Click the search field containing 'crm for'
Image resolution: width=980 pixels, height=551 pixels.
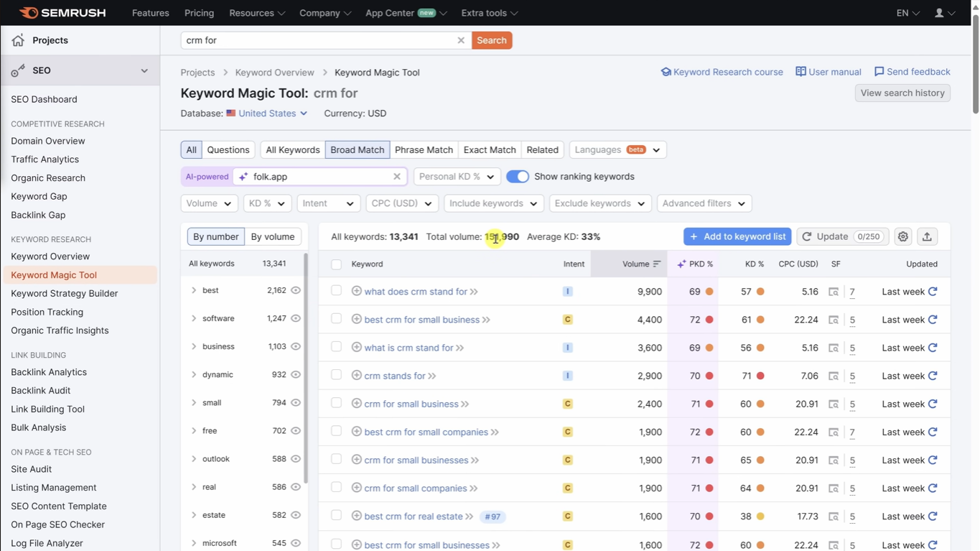pyautogui.click(x=316, y=40)
